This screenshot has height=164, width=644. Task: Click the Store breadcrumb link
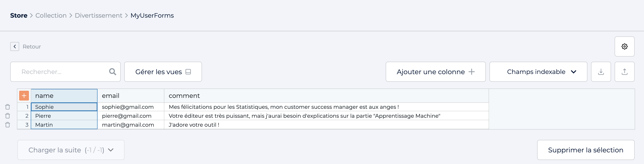(x=19, y=16)
